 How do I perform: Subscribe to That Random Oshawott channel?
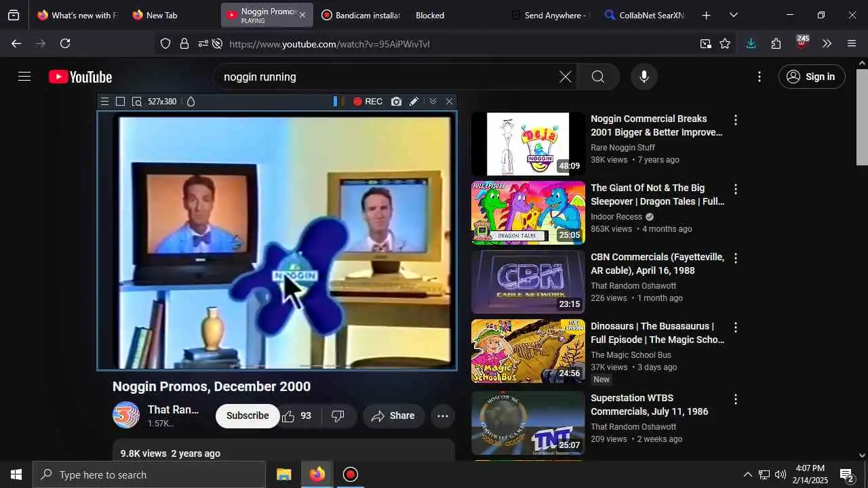point(248,415)
